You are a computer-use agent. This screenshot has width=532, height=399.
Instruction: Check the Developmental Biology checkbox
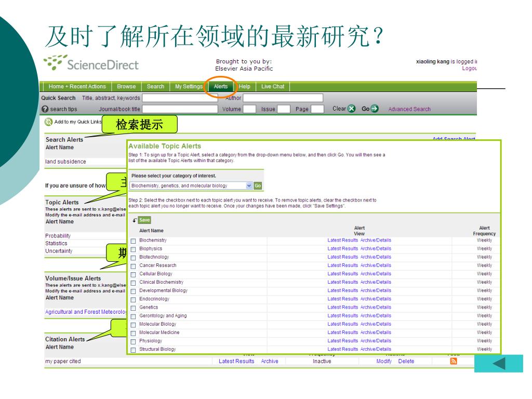134,291
